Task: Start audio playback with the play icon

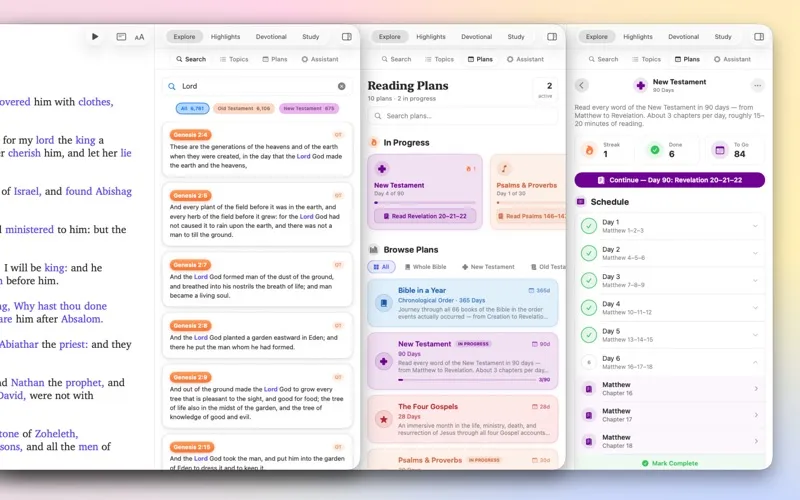Action: pyautogui.click(x=95, y=37)
